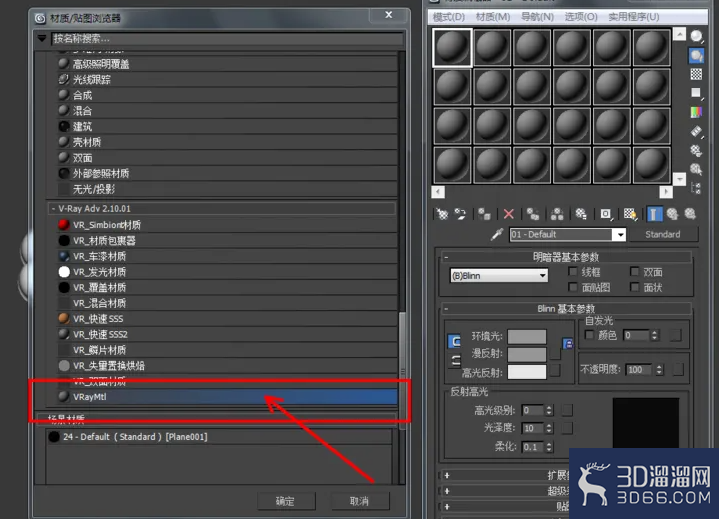This screenshot has width=719, height=519.
Task: Click the 按名称搜索 search field
Action: pyautogui.click(x=227, y=39)
